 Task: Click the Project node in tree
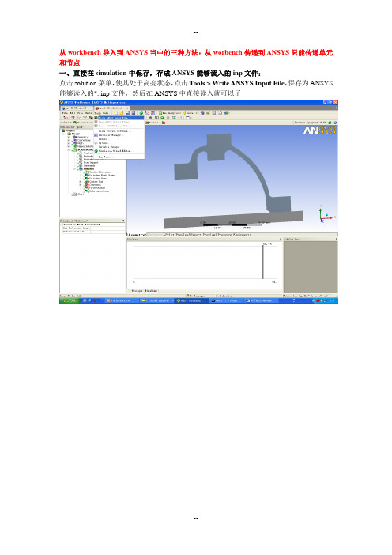coord(67,130)
